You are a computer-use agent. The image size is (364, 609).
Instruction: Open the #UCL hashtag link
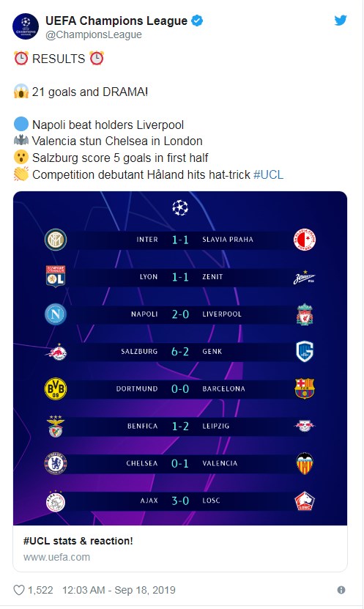(268, 174)
